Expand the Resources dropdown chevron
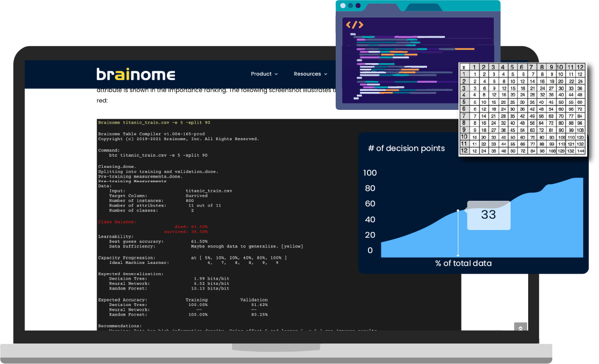 [325, 74]
